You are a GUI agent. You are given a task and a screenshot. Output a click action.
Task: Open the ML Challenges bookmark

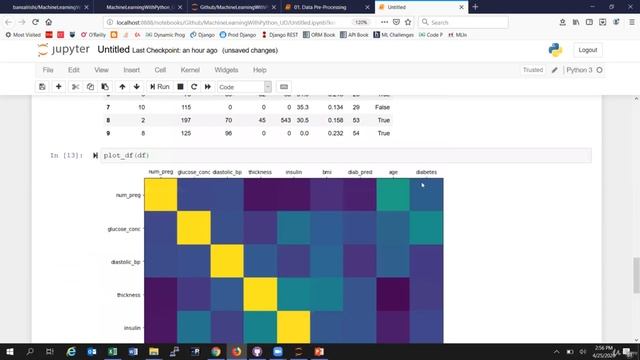point(393,35)
